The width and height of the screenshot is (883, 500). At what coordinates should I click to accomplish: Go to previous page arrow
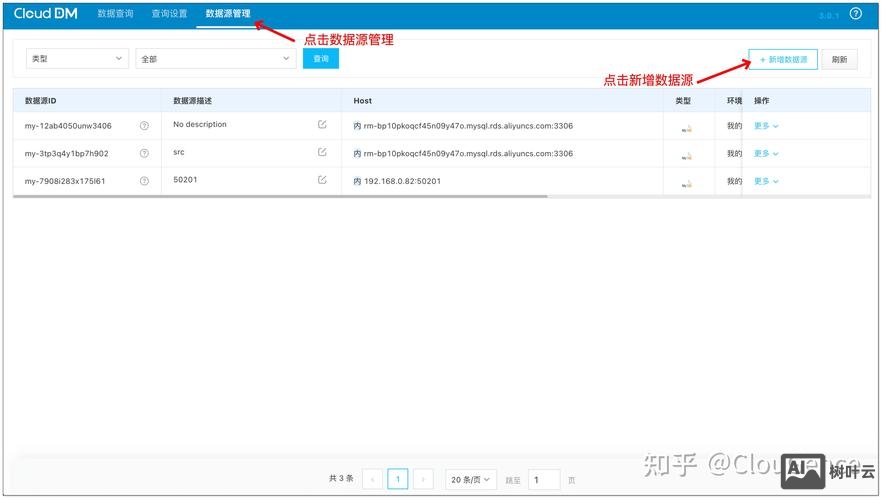coord(372,479)
